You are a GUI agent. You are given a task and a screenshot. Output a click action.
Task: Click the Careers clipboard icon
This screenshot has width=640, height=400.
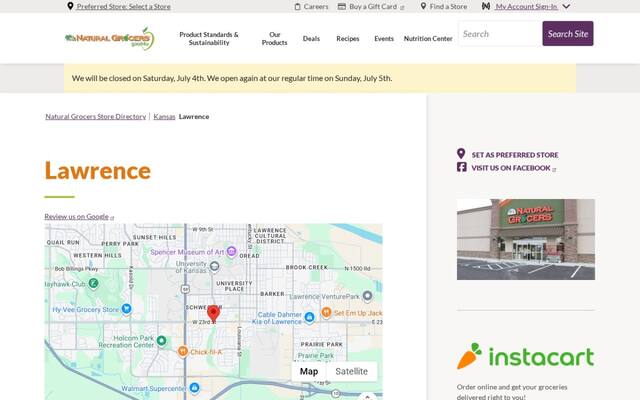tap(298, 7)
